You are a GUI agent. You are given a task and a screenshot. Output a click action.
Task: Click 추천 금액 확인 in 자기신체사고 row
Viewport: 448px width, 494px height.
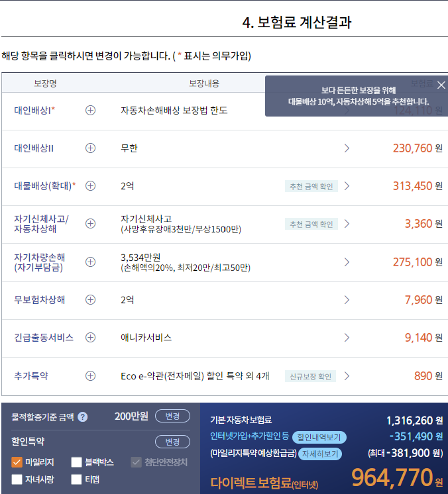point(311,224)
